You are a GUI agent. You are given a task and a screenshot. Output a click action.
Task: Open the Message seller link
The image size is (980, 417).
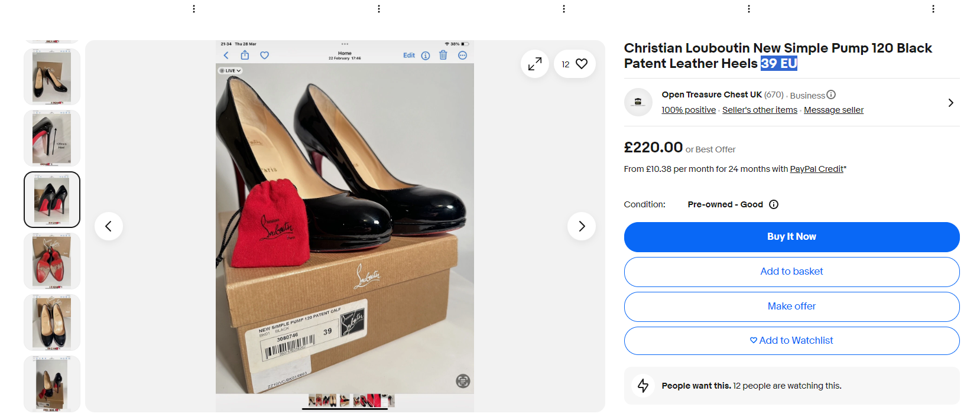[833, 110]
